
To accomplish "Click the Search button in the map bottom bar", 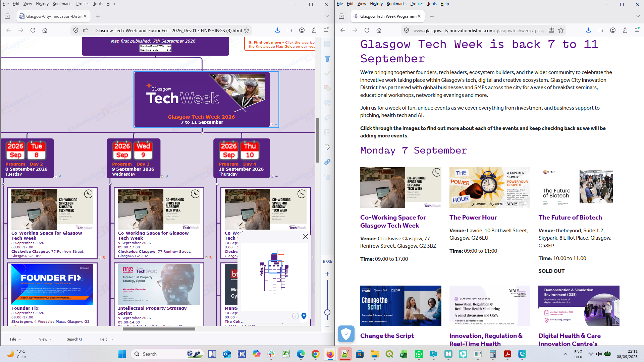I will coord(74,339).
